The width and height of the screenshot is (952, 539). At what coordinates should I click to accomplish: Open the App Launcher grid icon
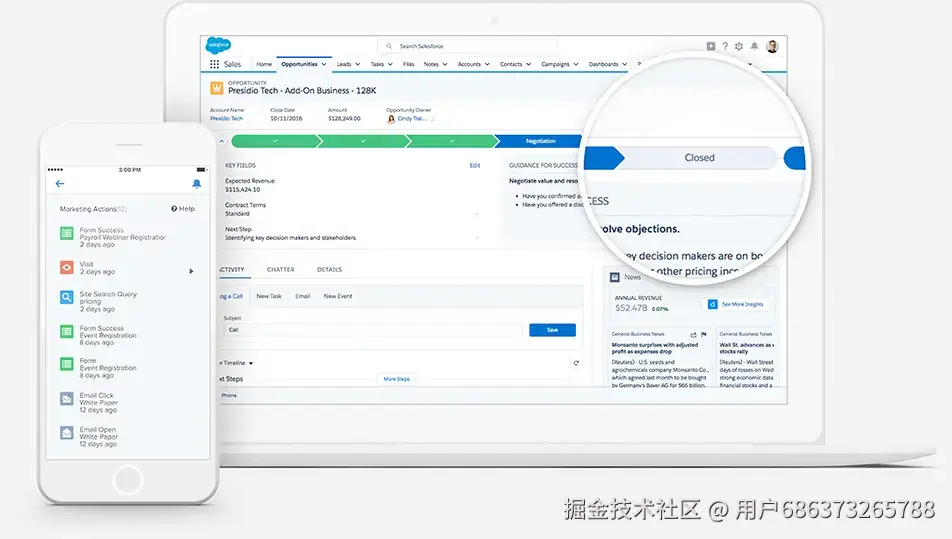point(214,64)
